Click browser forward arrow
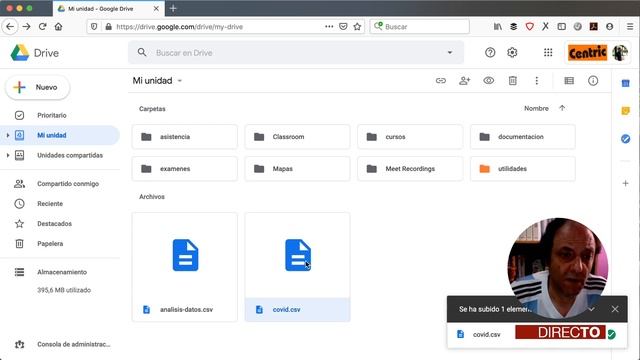This screenshot has height=360, width=640. [27, 27]
